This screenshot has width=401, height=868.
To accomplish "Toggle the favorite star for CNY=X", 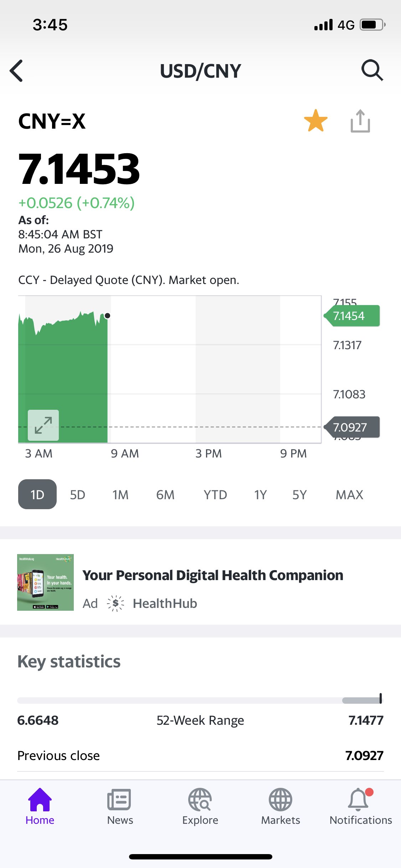I will coord(315,121).
